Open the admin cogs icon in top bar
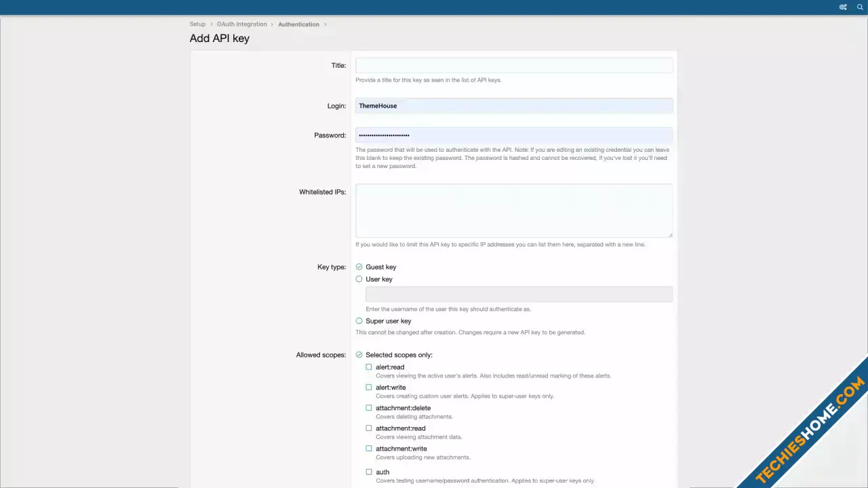868x488 pixels. pyautogui.click(x=843, y=7)
